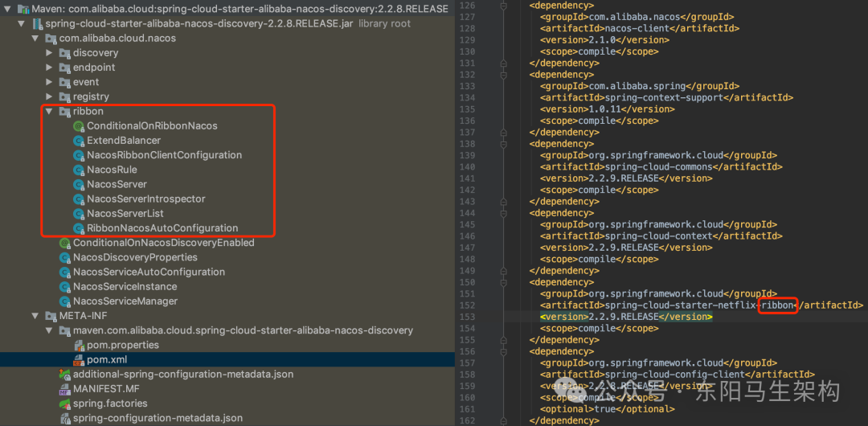
Task: Expand the discovery package
Action: (49, 52)
